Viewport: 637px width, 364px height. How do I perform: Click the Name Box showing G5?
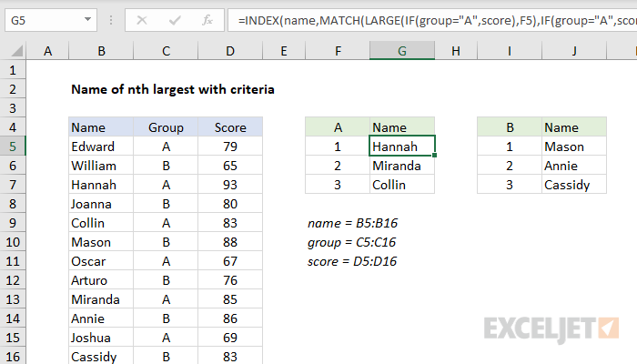point(51,20)
